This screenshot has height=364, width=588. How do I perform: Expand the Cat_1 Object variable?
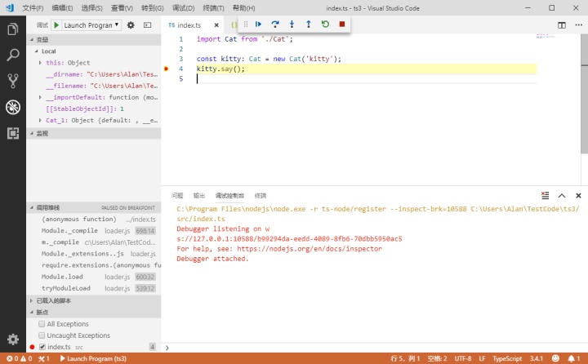40,120
